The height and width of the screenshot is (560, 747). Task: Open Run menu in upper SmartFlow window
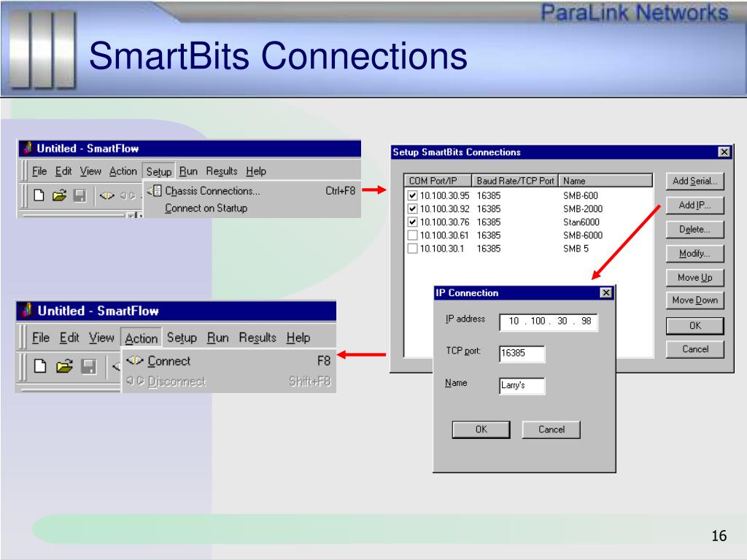pos(188,171)
